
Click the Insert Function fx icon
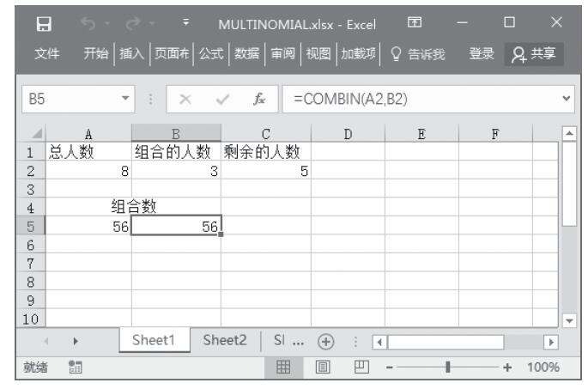[x=258, y=99]
